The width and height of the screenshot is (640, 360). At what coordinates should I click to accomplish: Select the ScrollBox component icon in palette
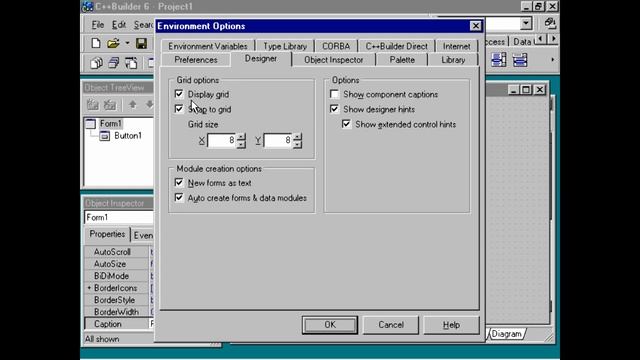point(499,60)
